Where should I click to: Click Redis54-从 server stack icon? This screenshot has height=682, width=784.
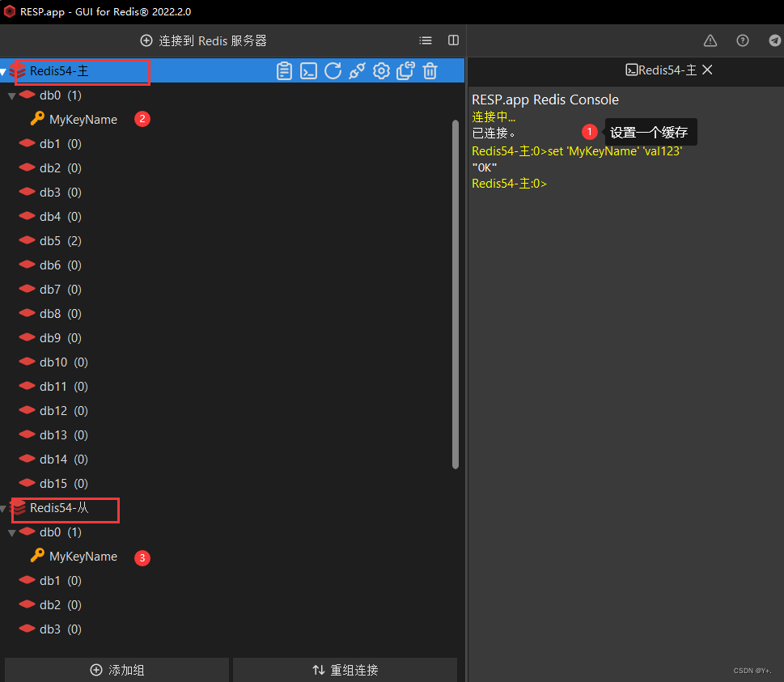click(x=19, y=508)
